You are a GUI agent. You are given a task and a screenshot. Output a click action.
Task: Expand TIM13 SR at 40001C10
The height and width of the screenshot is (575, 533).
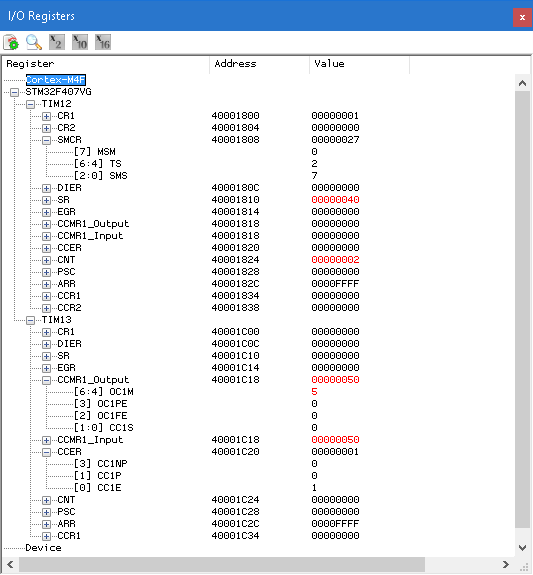(46, 356)
